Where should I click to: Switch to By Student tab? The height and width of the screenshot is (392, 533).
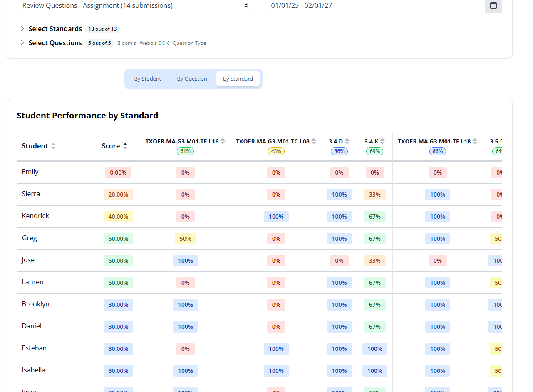[x=148, y=79]
